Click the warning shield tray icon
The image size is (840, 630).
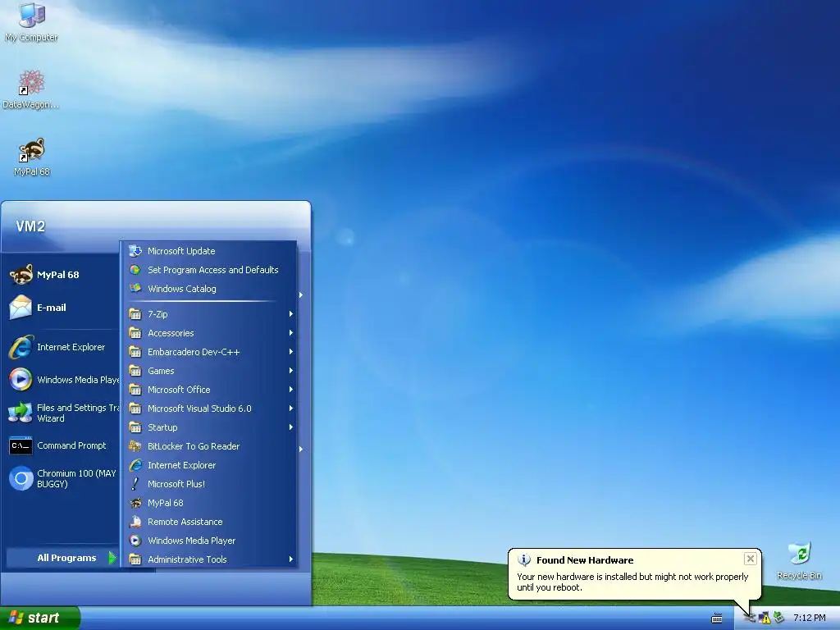click(x=765, y=619)
